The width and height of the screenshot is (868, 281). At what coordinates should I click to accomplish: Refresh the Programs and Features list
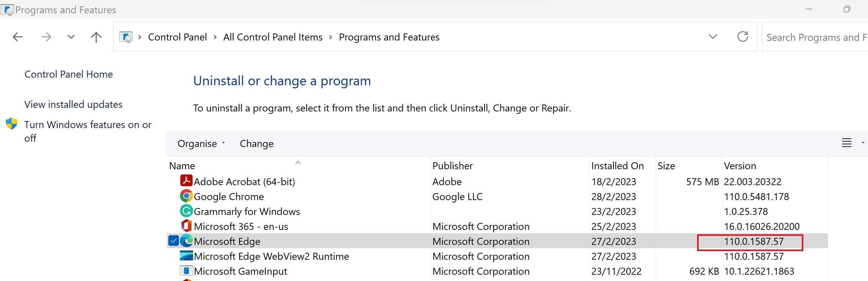(743, 36)
